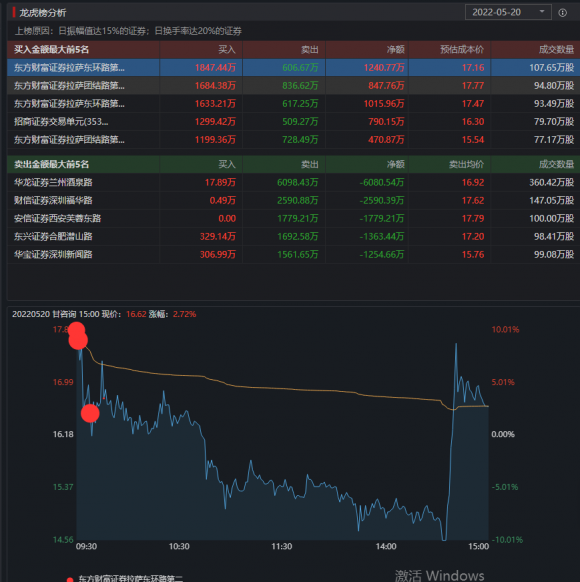Click the 10.01% percent axis label

click(505, 329)
